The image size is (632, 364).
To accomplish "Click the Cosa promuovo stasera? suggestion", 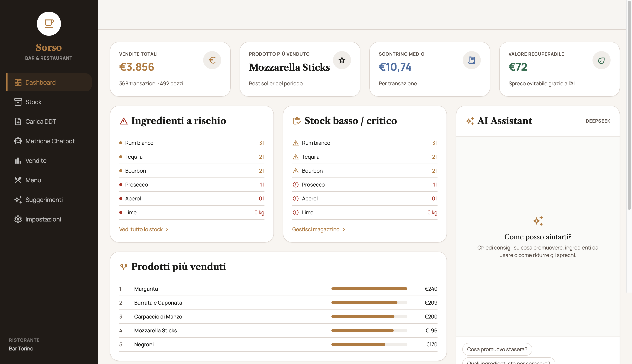I will click(497, 349).
